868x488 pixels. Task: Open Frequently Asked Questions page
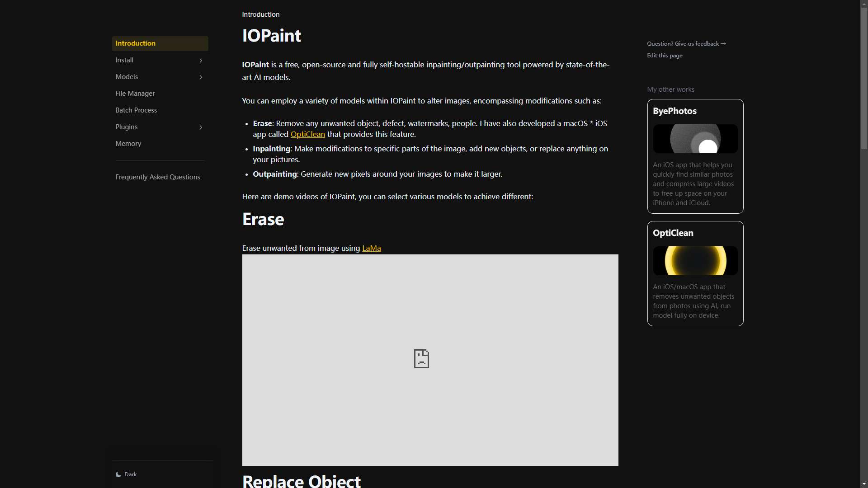click(x=160, y=177)
